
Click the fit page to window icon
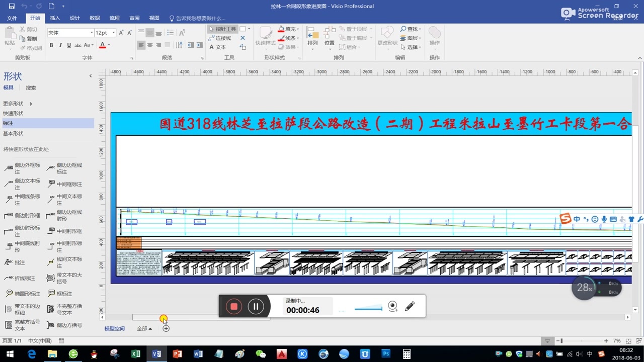coord(628,341)
